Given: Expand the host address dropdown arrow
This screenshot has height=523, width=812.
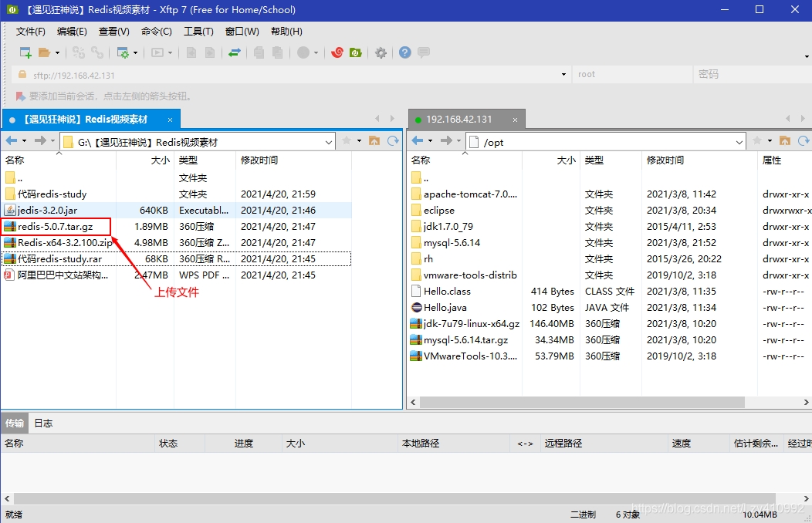Looking at the screenshot, I should pyautogui.click(x=563, y=75).
